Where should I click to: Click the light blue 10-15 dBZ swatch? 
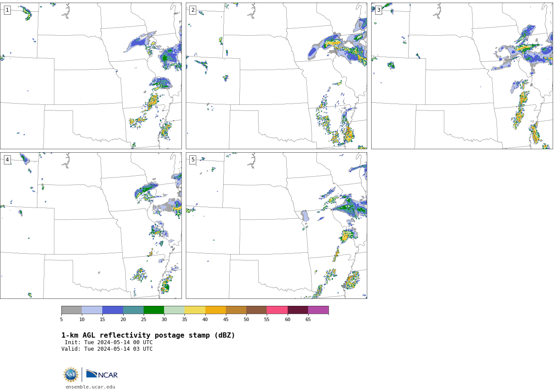(92, 310)
